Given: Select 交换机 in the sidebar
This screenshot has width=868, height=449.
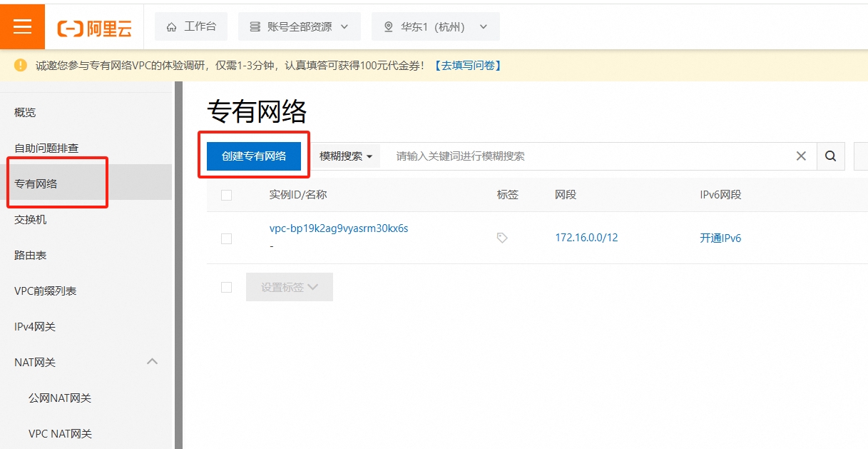Looking at the screenshot, I should coord(31,219).
